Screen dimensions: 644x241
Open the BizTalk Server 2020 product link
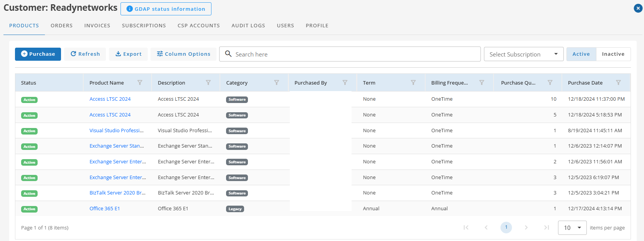click(x=117, y=193)
